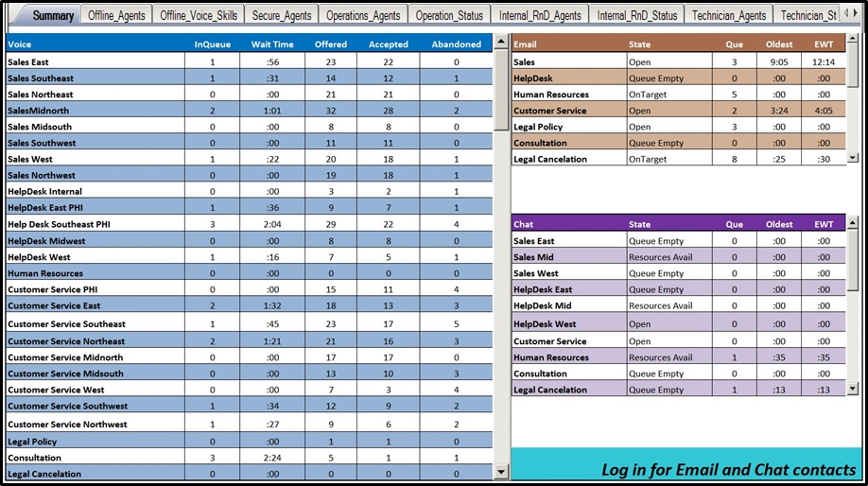Select the HelpDesk West chat row

click(x=679, y=323)
